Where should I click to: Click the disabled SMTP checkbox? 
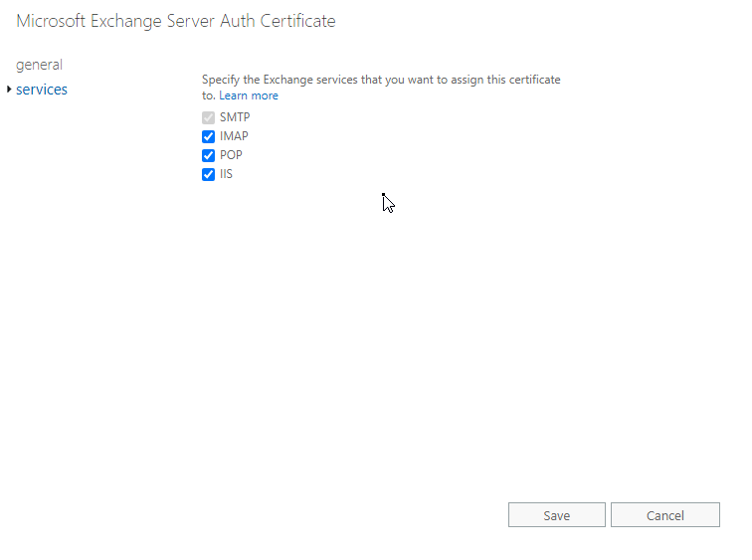208,117
